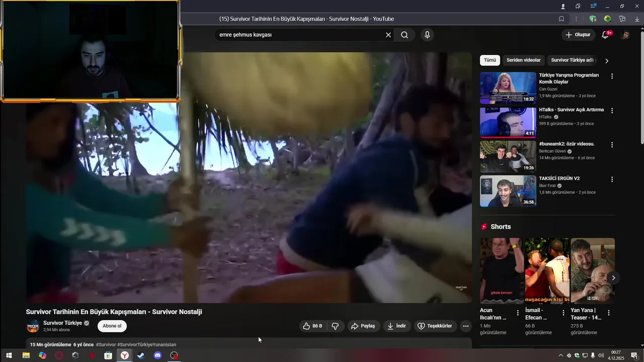Start voice search with the microphone icon

point(427,35)
